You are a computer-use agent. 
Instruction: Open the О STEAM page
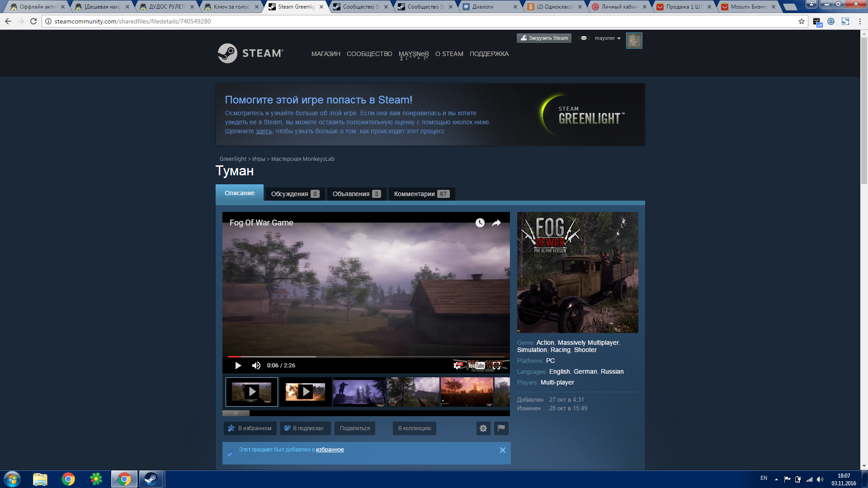pos(449,54)
